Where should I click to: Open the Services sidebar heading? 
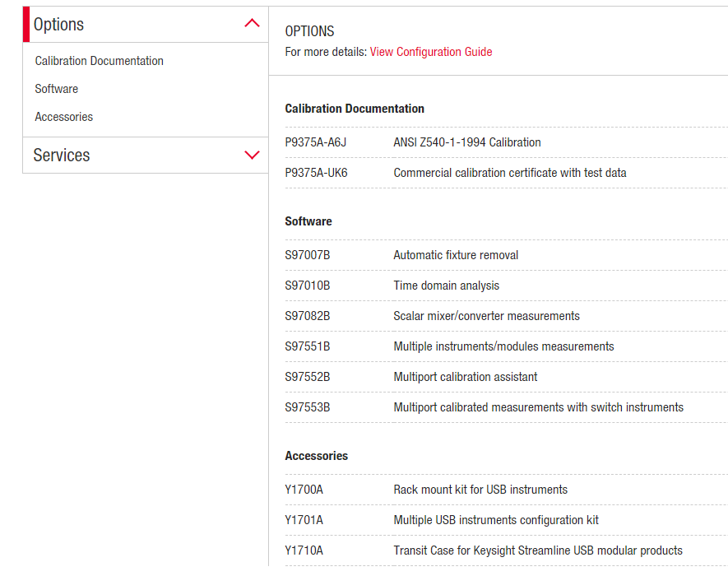point(62,156)
